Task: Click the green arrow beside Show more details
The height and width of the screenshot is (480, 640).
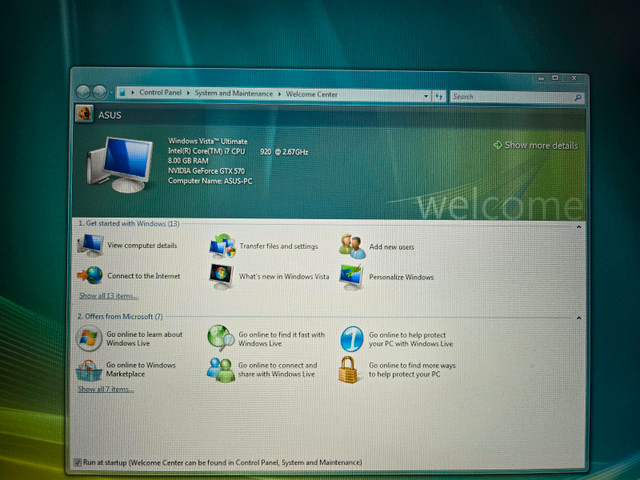Action: pos(497,144)
